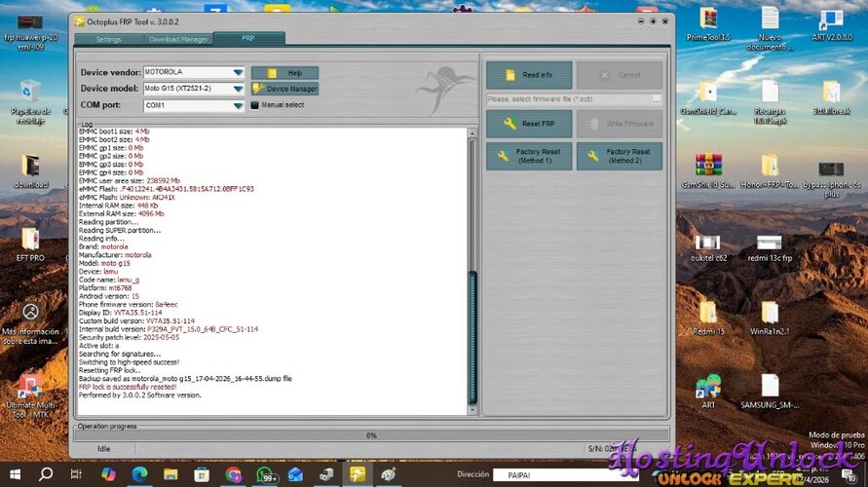The image size is (868, 487).
Task: Open the 'frp huawei p-20' desktop icon
Action: 30,33
